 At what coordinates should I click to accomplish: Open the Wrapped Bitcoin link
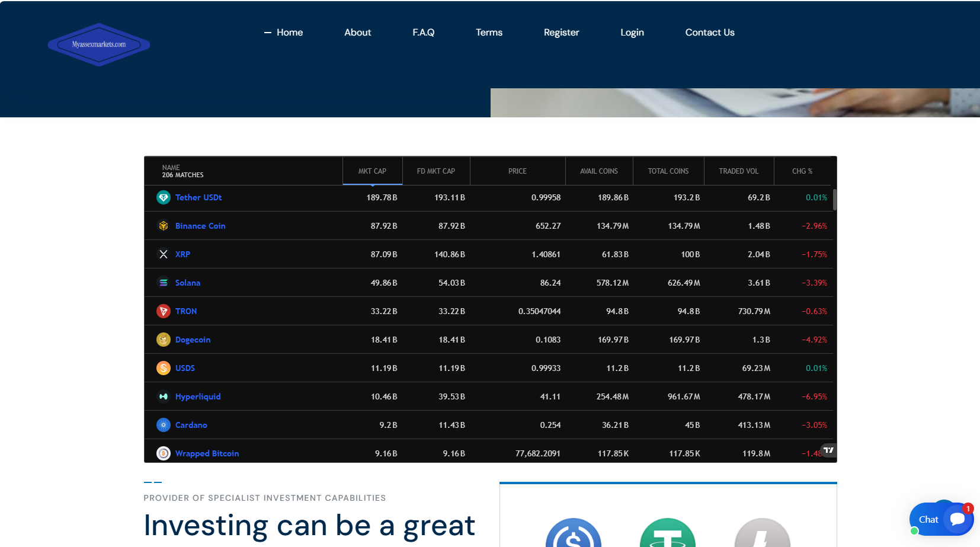click(207, 453)
